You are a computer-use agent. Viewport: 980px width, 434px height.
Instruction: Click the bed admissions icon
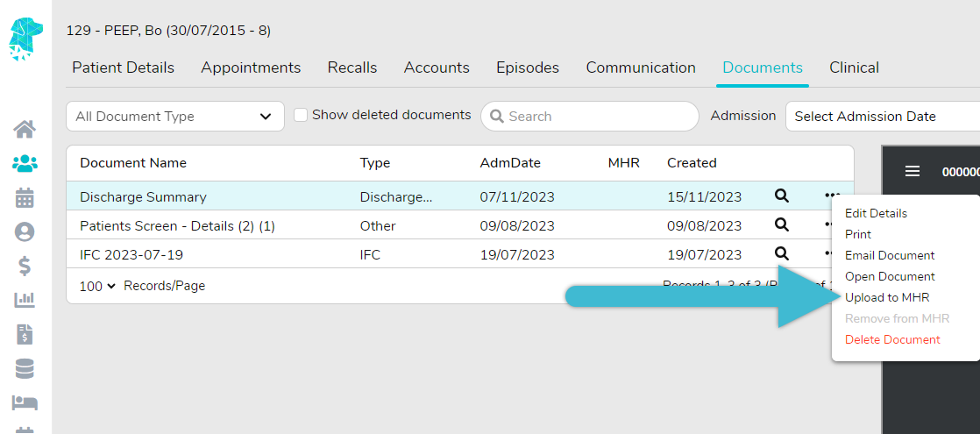pos(25,402)
